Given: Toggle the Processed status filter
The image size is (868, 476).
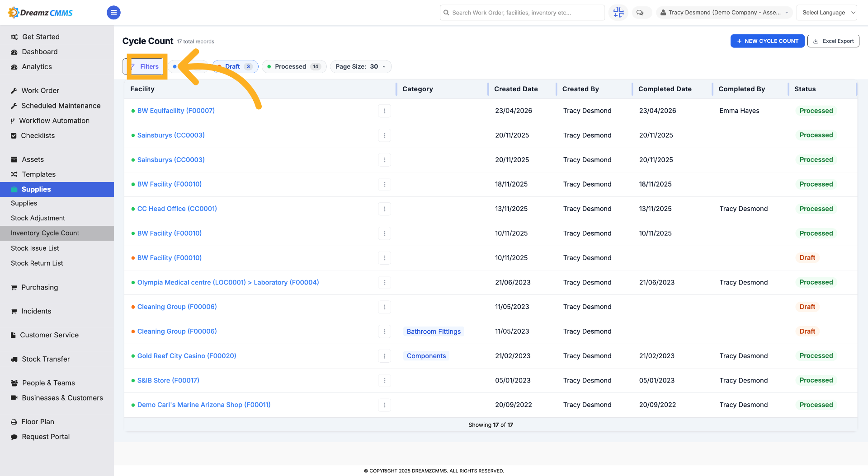Looking at the screenshot, I should (x=294, y=67).
